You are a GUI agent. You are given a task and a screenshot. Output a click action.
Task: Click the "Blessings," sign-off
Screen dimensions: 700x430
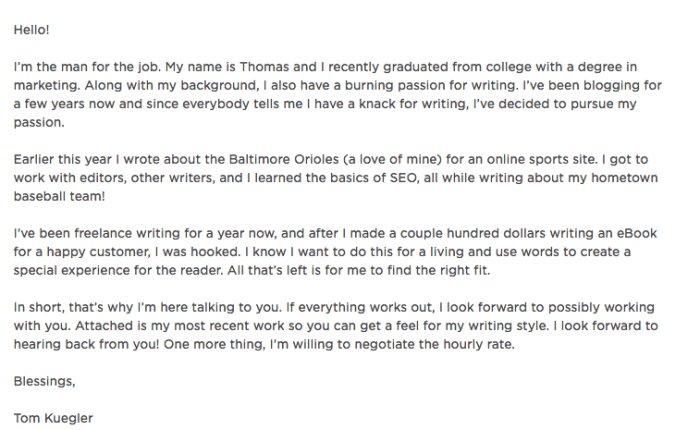(45, 381)
